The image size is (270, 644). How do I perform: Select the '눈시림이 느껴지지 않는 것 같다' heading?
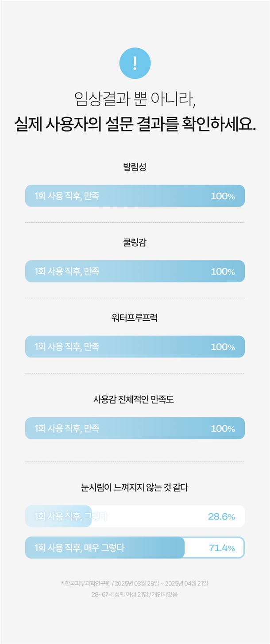[x=135, y=488]
